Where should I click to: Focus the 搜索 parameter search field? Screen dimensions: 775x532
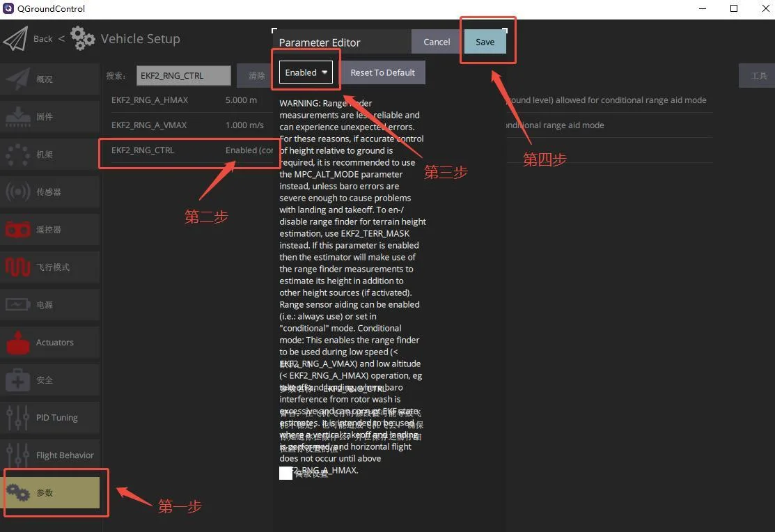(x=183, y=76)
